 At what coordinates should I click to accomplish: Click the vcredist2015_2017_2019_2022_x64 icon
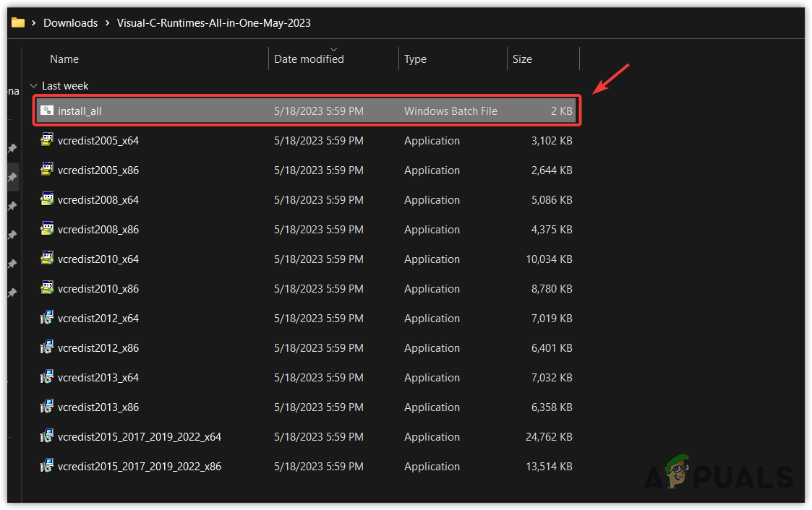[x=47, y=437]
